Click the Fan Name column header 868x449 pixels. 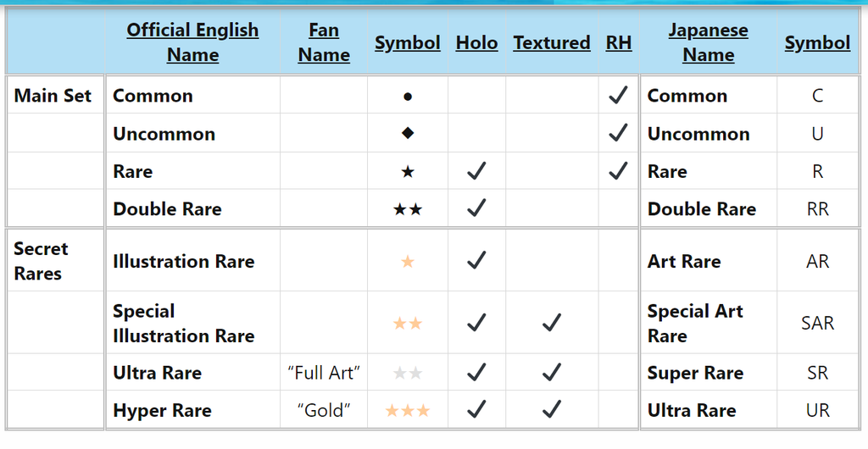pyautogui.click(x=324, y=42)
